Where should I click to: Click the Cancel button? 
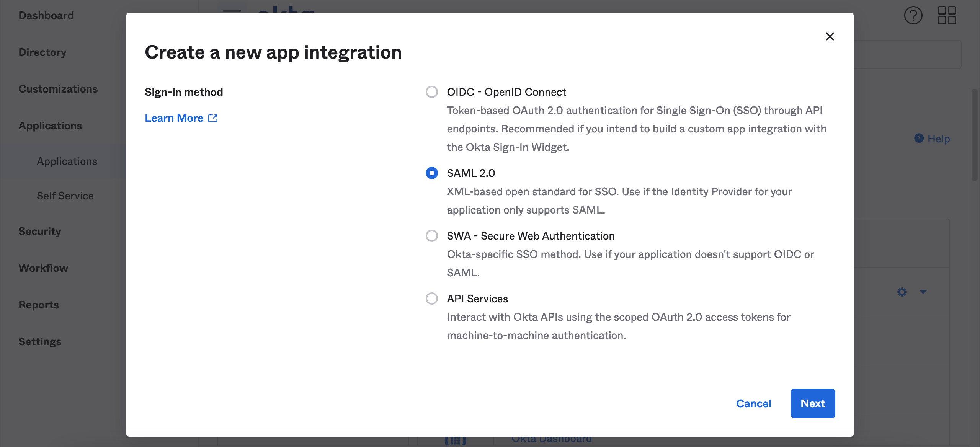[753, 403]
